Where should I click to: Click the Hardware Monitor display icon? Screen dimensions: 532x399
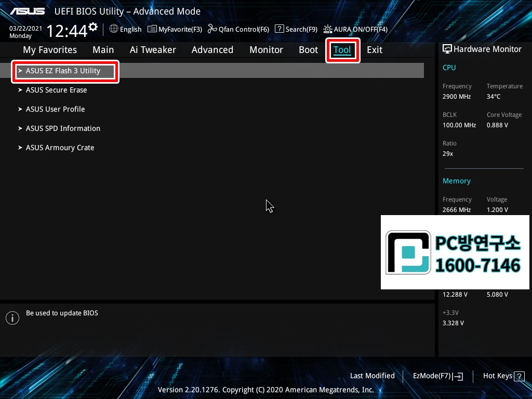point(447,49)
